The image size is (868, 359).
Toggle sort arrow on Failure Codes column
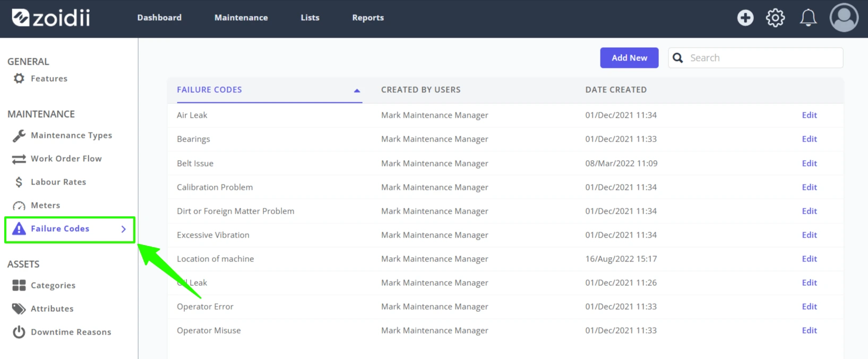coord(357,91)
